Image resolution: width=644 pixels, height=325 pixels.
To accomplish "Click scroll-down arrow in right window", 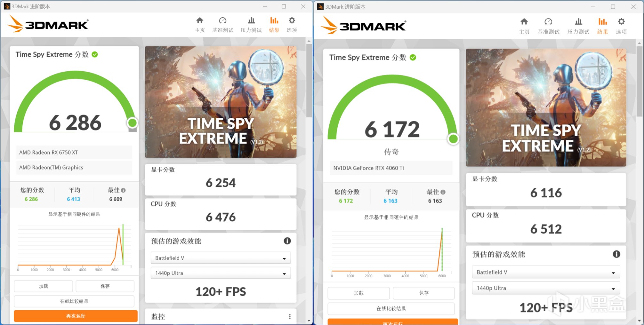I will [x=639, y=321].
